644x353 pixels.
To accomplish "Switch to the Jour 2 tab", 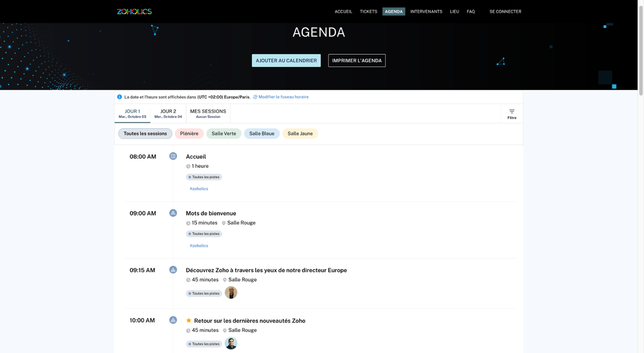I will [x=168, y=114].
